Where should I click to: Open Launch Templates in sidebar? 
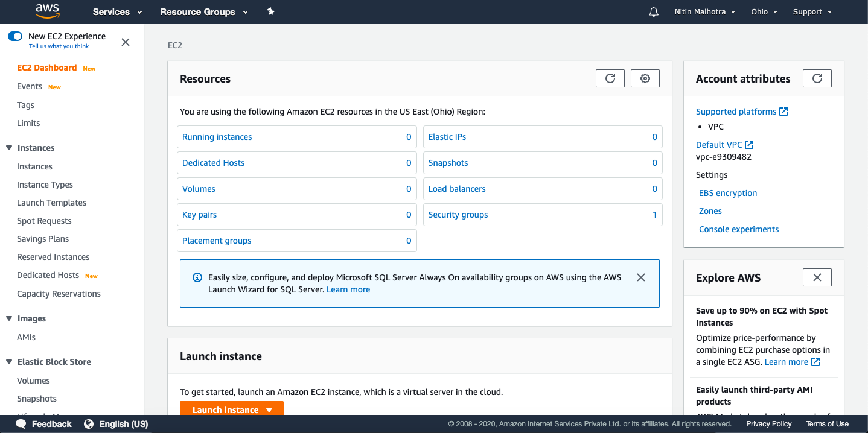tap(51, 203)
